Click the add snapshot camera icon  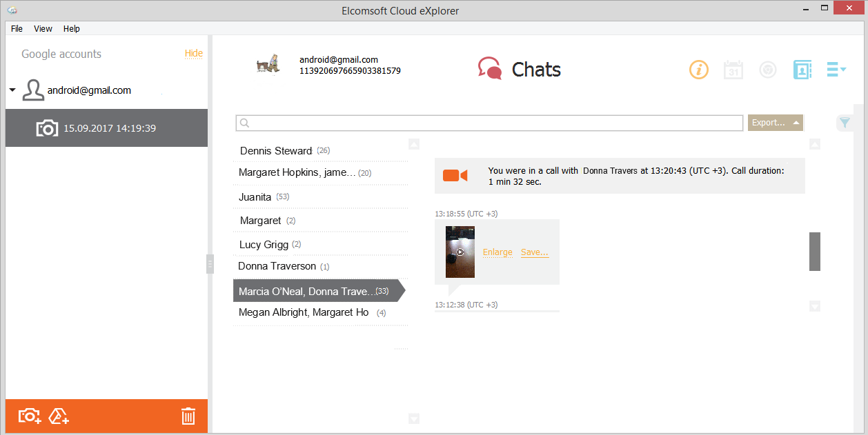tap(30, 416)
